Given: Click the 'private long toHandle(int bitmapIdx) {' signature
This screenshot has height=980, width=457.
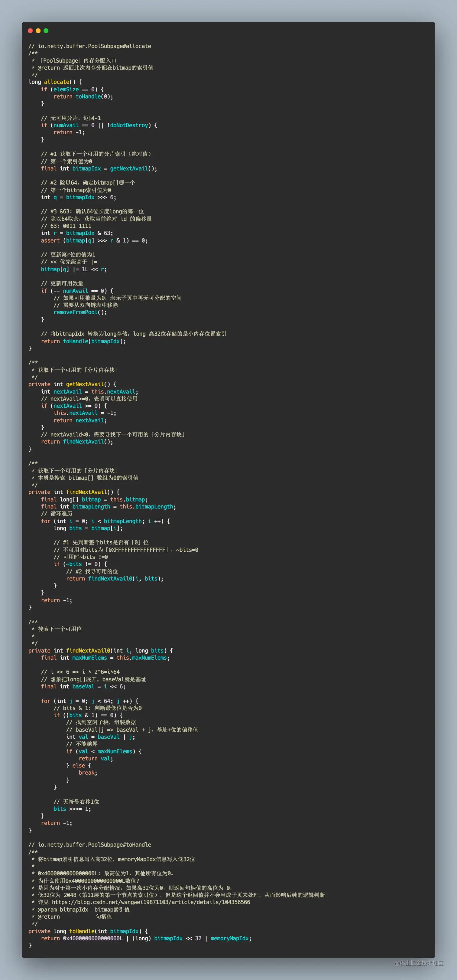Looking at the screenshot, I should click(88, 931).
